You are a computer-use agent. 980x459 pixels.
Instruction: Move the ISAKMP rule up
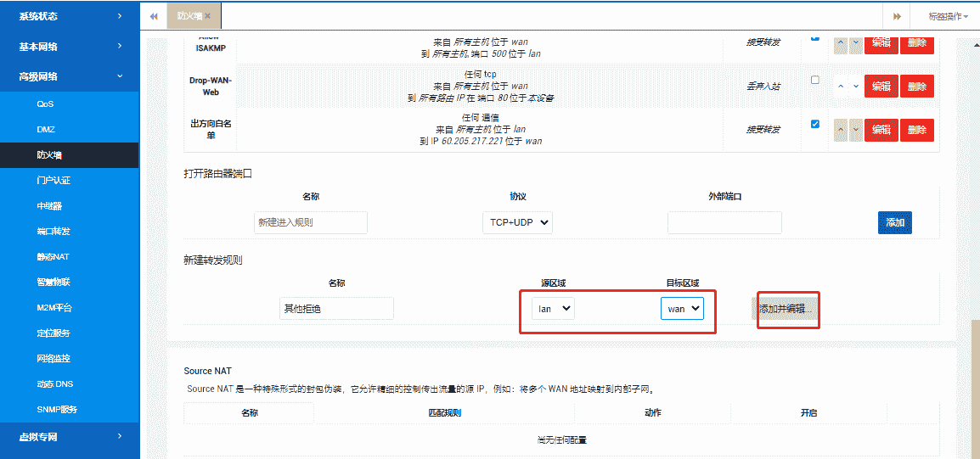841,44
